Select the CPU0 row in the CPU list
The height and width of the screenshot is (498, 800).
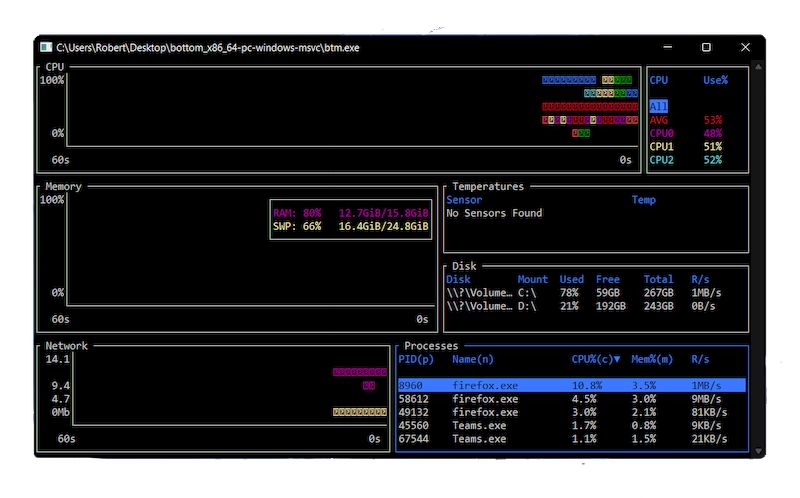686,133
